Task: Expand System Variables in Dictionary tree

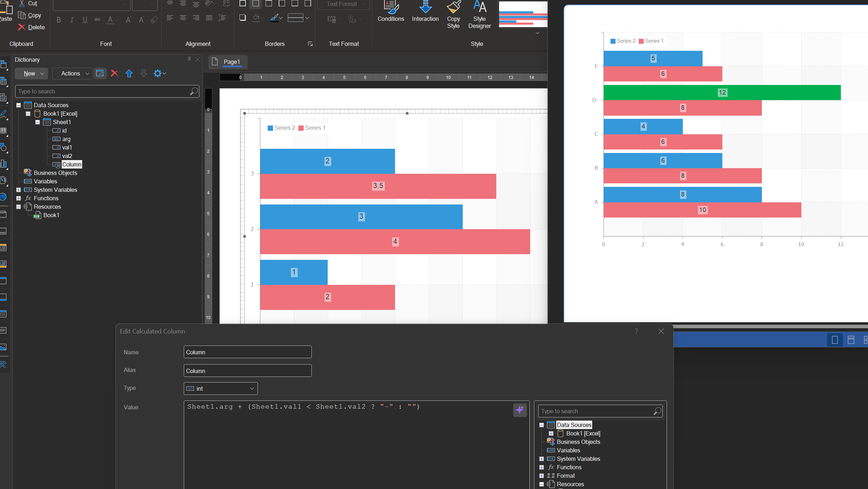Action: [x=18, y=190]
